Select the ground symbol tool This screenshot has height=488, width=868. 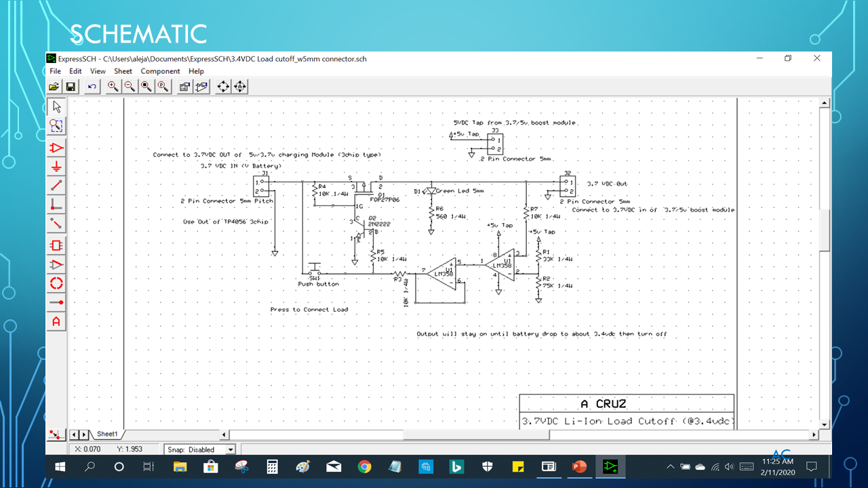[x=56, y=166]
